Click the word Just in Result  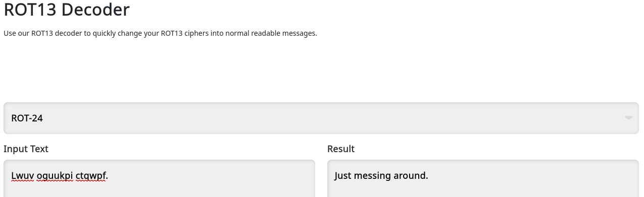pos(342,176)
